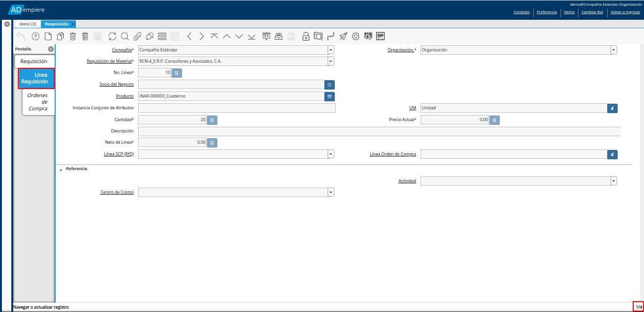The image size is (644, 312).
Task: Open calculator for Neto de Línea field
Action: (212, 142)
